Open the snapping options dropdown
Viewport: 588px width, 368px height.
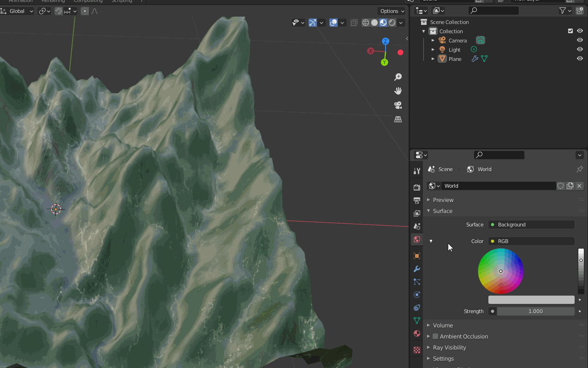coord(71,11)
